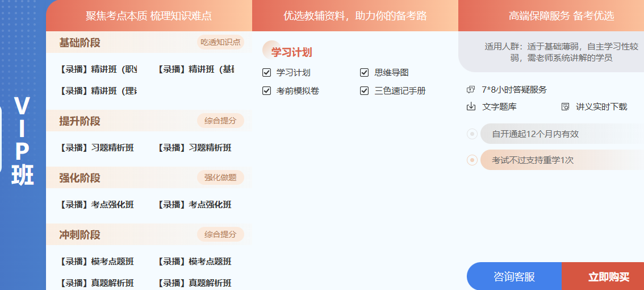644x290 pixels.
Task: Select the 高端保障服务 备考优选 header
Action: point(551,15)
